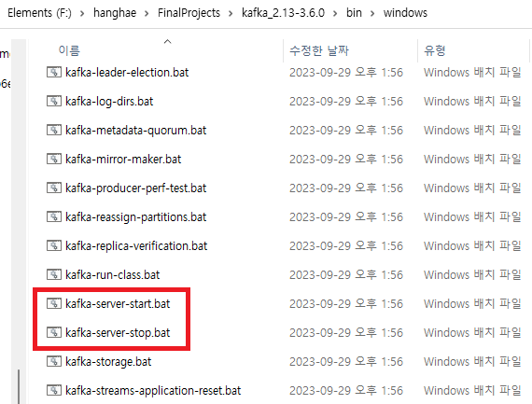Select the kafka-streams-application-reset.bat file icon

coord(54,390)
